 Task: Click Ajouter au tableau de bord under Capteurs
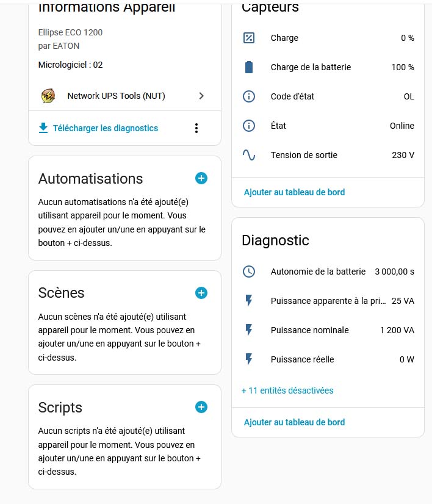coord(294,192)
